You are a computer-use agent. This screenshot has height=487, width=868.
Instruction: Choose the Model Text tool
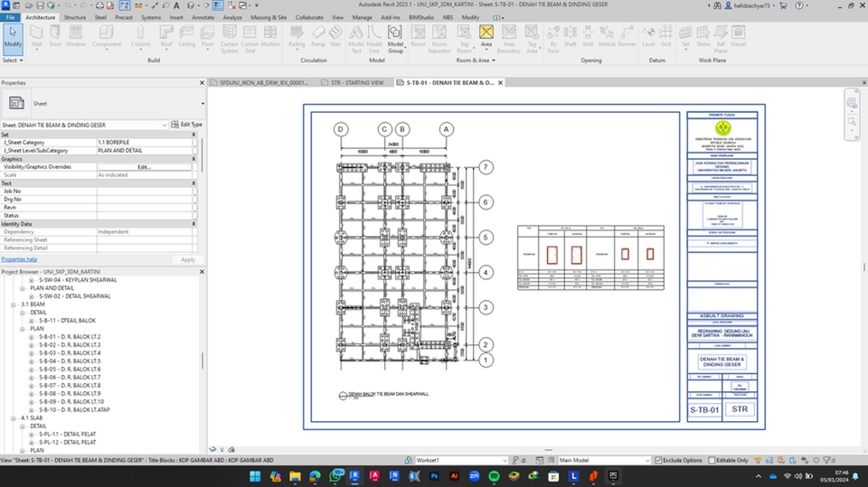click(x=356, y=39)
